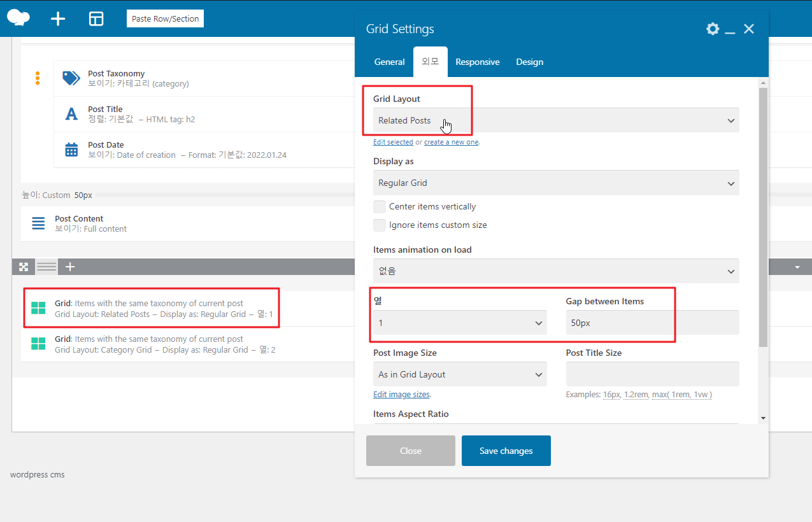Click scrollbar up arrow in settings panel
The height and width of the screenshot is (522, 812).
coord(763,83)
